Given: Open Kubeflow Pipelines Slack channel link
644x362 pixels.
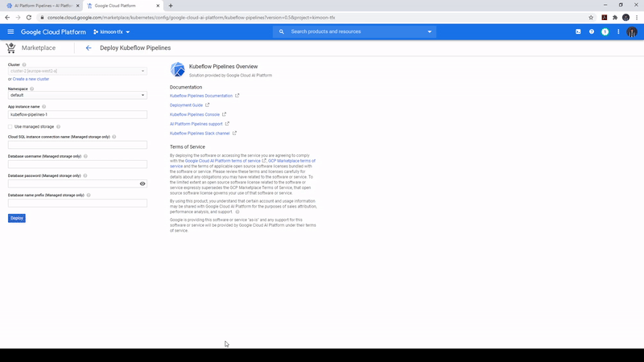Looking at the screenshot, I should click(200, 134).
